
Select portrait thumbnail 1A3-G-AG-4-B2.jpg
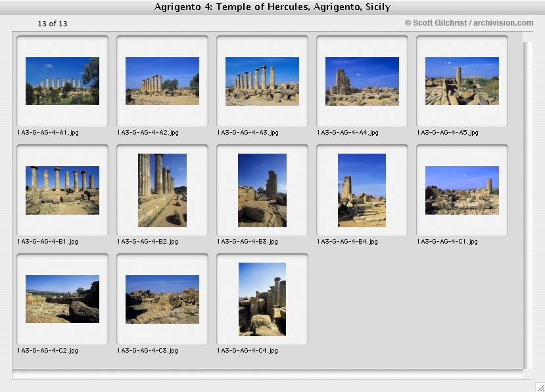click(162, 190)
